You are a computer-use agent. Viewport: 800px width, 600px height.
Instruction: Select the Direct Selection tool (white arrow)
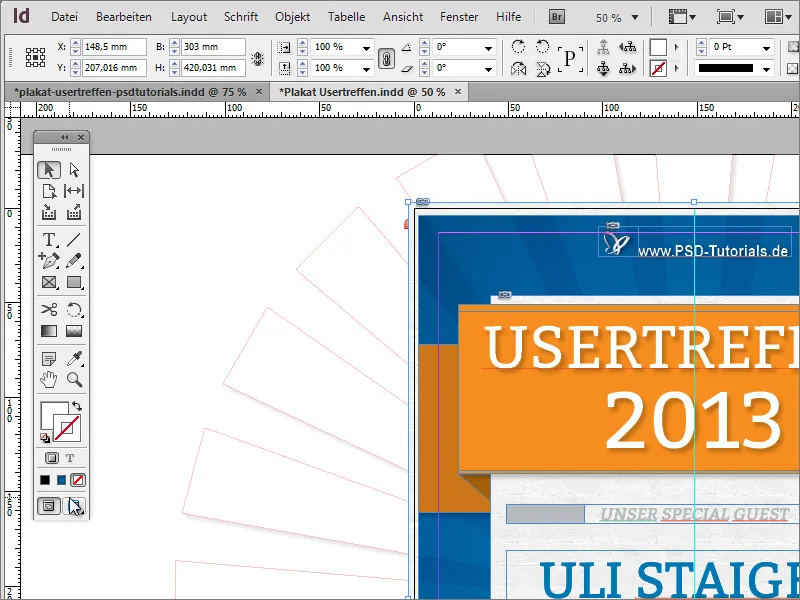coord(74,170)
